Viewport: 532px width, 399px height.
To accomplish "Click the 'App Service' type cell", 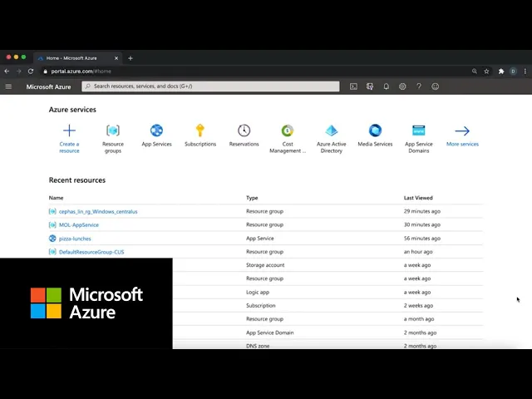I will point(260,239).
